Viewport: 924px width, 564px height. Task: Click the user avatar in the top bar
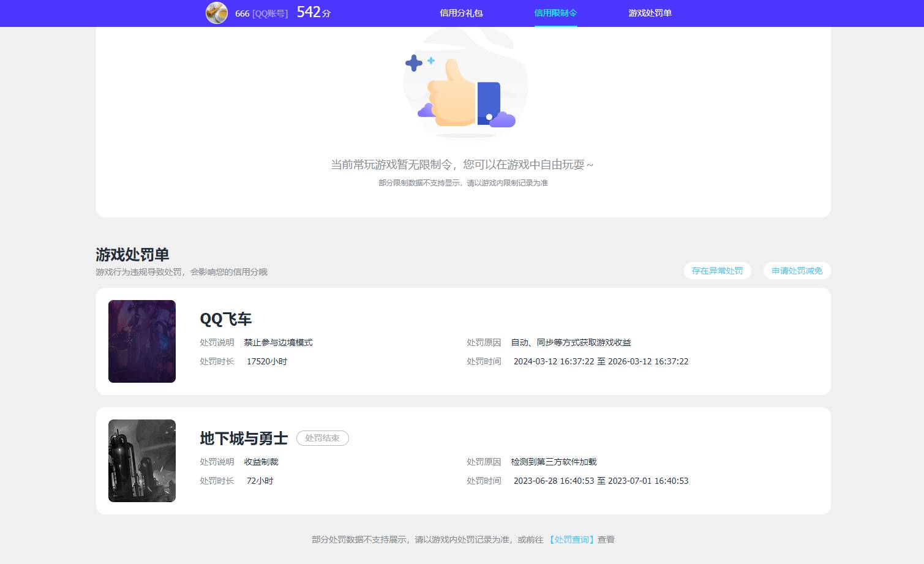[217, 13]
